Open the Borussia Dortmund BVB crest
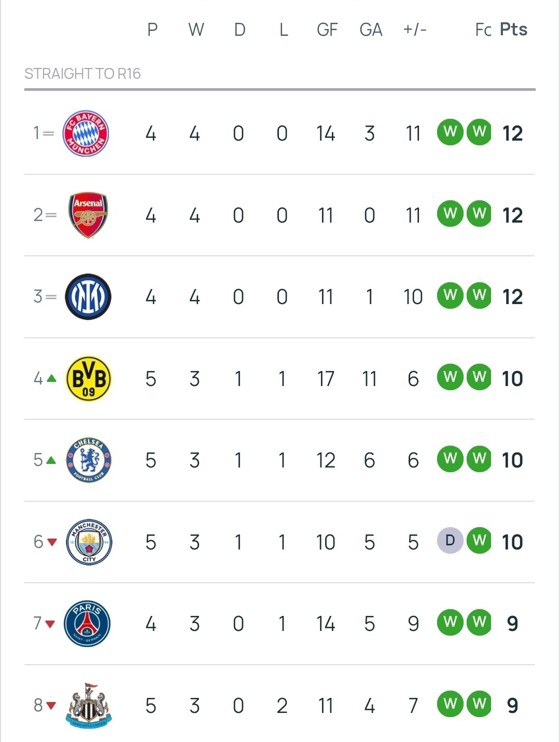The height and width of the screenshot is (742, 560). tap(89, 379)
